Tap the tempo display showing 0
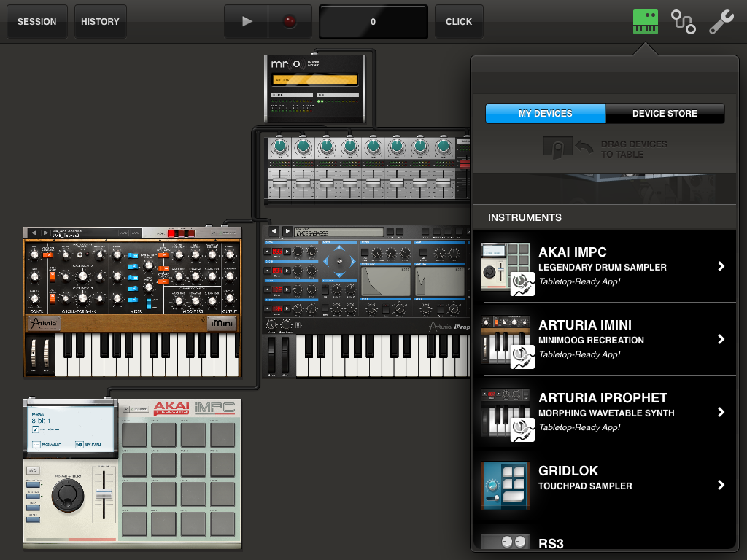The image size is (747, 560). coord(373,21)
